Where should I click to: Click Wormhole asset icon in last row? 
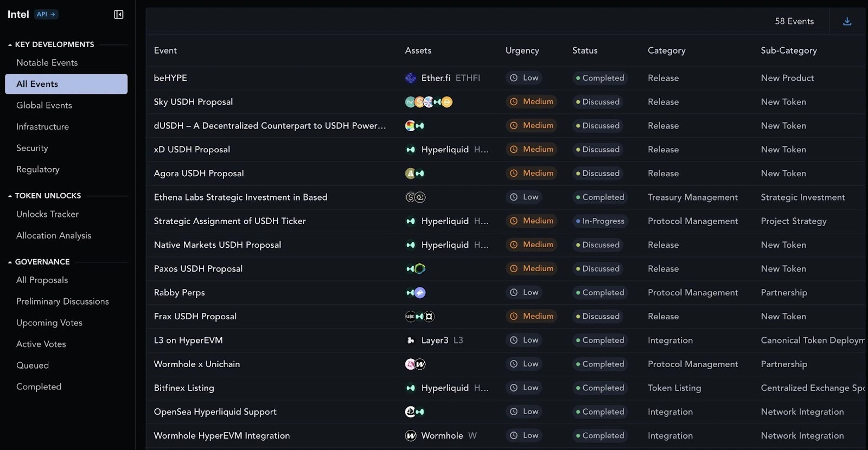(411, 436)
